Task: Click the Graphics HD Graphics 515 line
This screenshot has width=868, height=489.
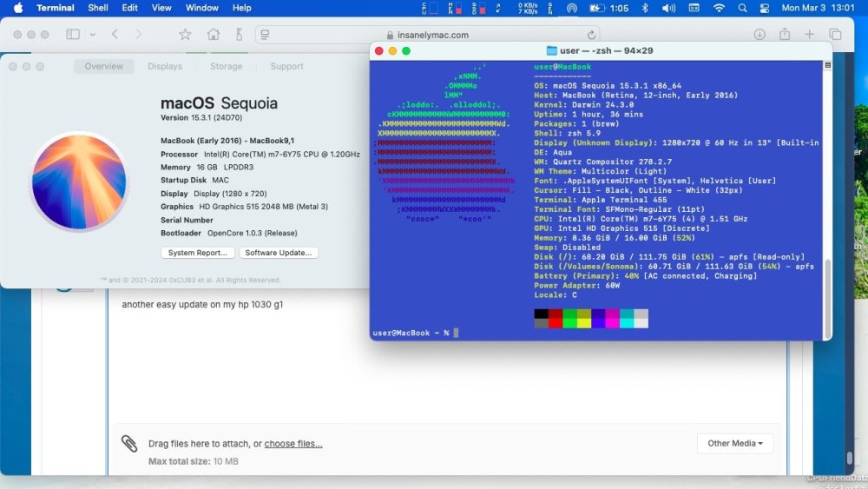Action: [x=244, y=207]
